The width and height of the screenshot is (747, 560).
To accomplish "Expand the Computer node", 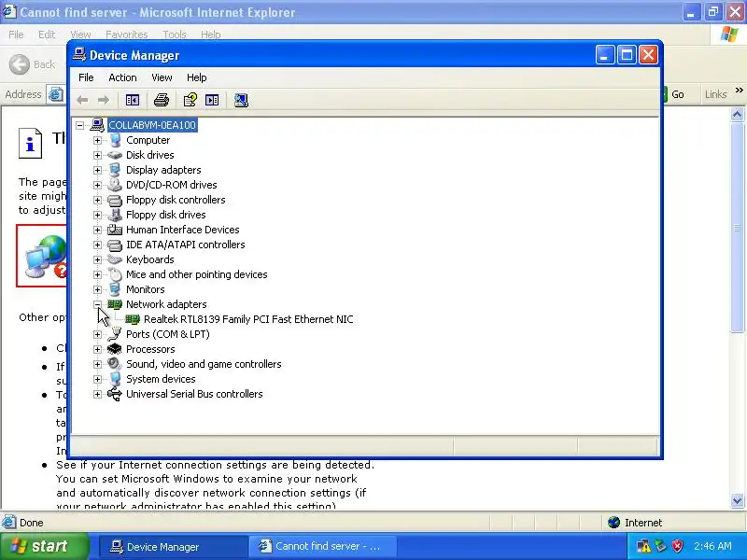I will [97, 140].
